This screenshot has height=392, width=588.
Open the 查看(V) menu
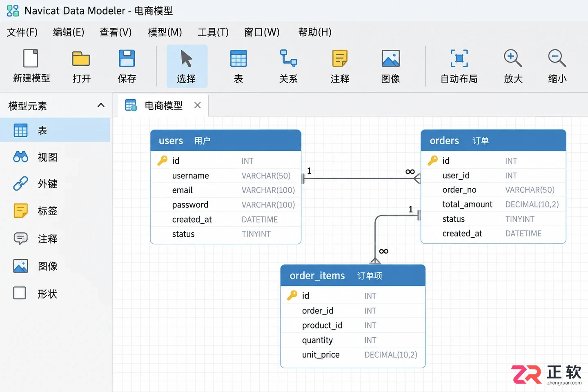(x=116, y=32)
